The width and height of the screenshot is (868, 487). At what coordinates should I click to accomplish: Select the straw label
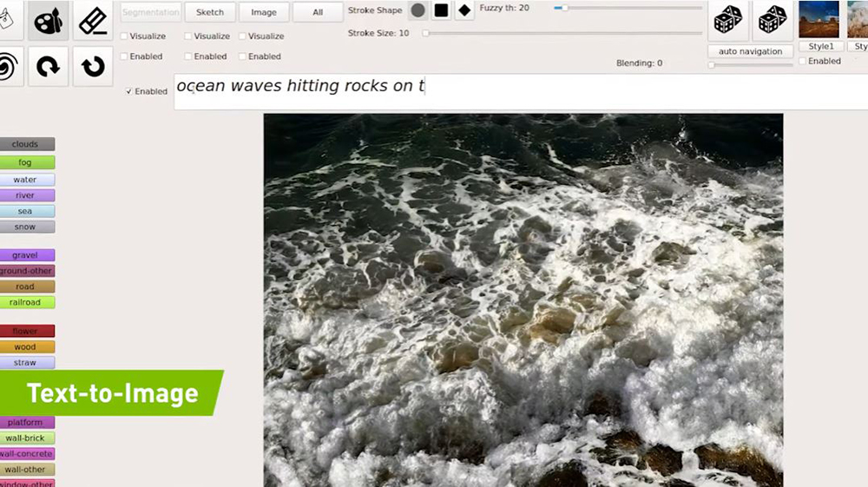pos(25,363)
